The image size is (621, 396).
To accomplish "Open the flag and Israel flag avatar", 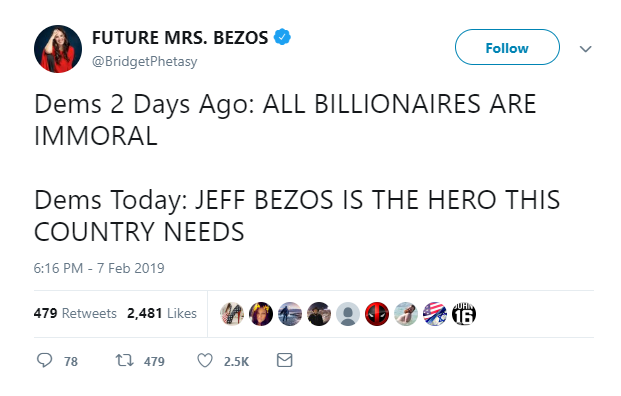I will coord(435,314).
